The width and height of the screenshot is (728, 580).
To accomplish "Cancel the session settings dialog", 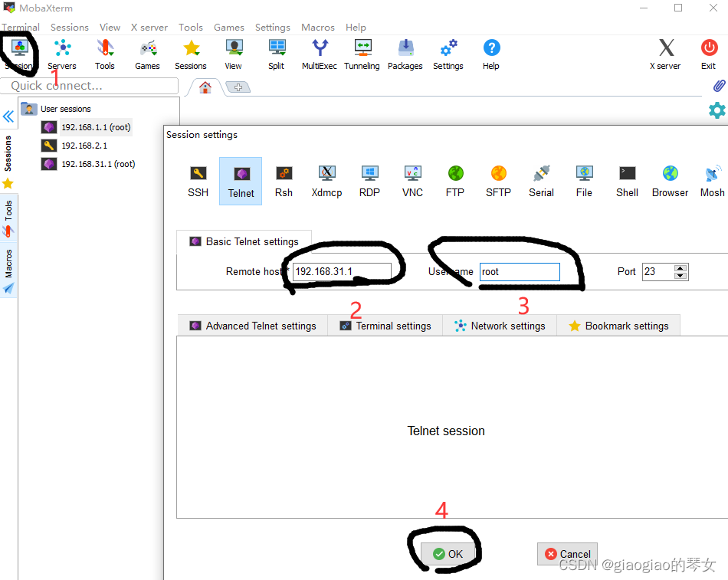I will tap(567, 554).
